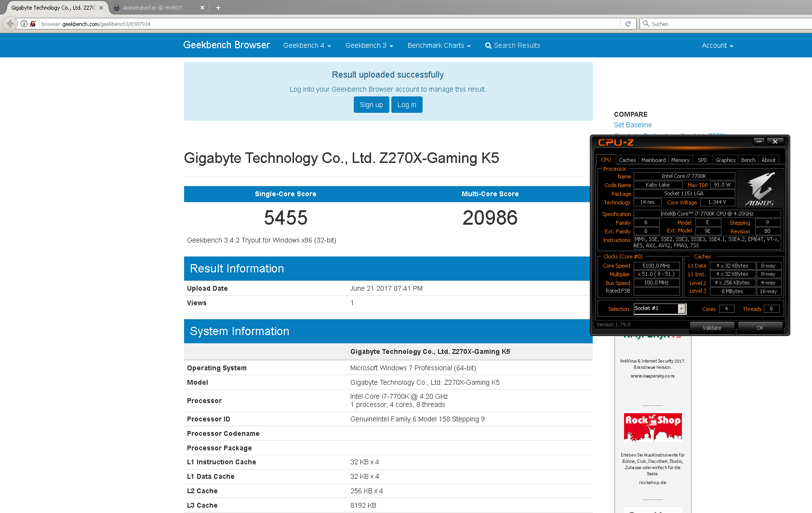Click the Result uploaded successfully heading
Viewport: 812px width, 513px height.
tap(388, 75)
